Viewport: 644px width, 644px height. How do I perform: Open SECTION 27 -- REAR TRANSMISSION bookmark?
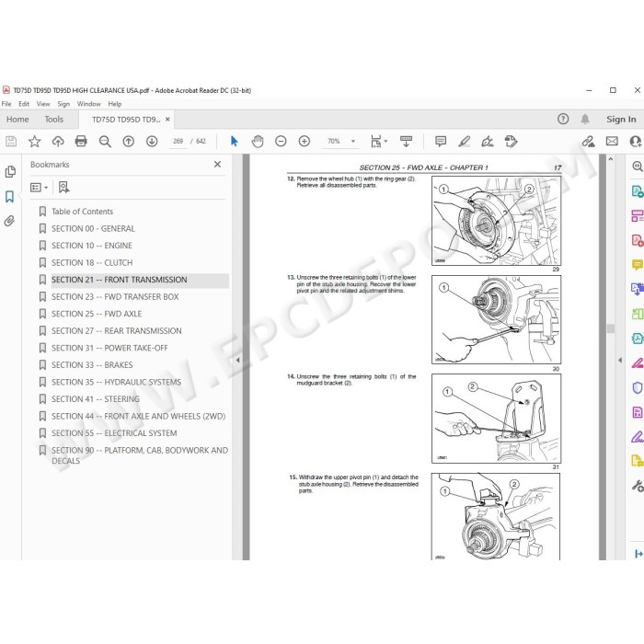[x=116, y=331]
